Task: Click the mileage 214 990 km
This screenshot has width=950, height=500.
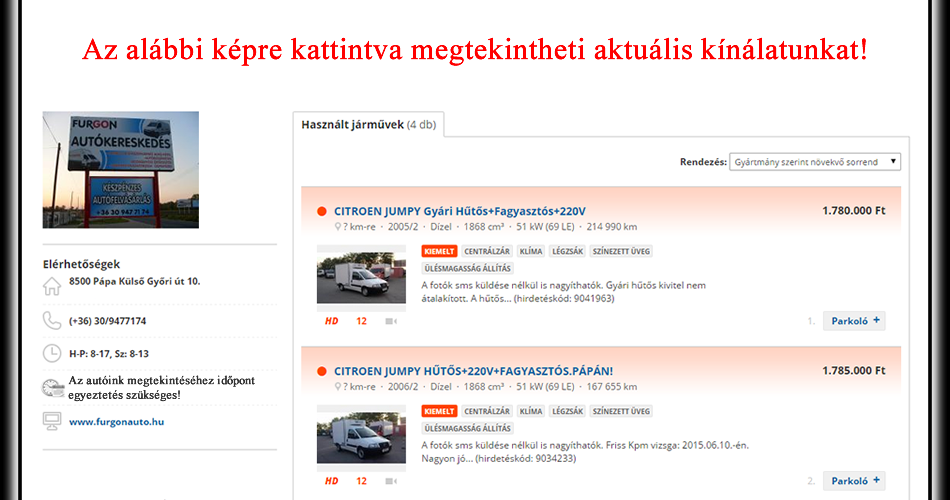Action: point(611,227)
